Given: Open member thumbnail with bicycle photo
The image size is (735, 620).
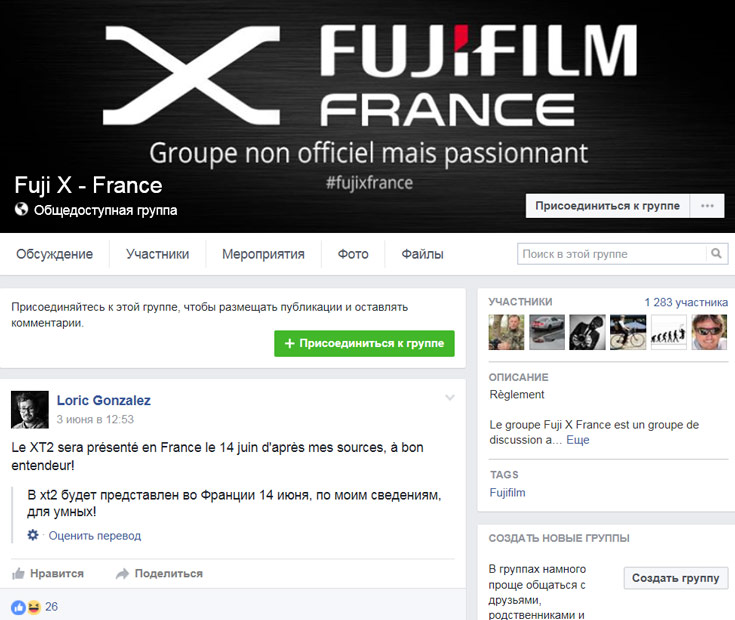Looking at the screenshot, I should [x=628, y=332].
